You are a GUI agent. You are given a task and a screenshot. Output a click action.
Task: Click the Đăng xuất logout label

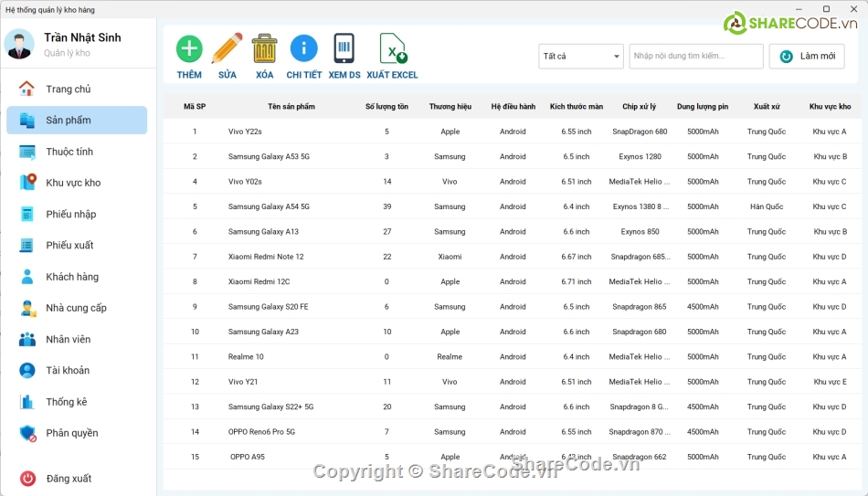69,479
